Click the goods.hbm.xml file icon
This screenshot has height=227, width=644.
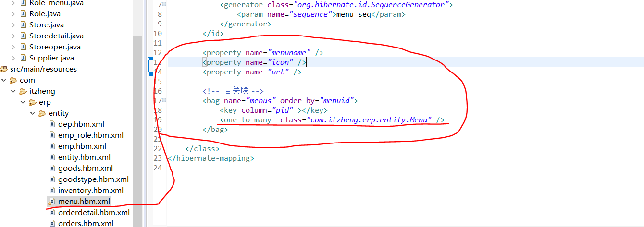point(52,168)
